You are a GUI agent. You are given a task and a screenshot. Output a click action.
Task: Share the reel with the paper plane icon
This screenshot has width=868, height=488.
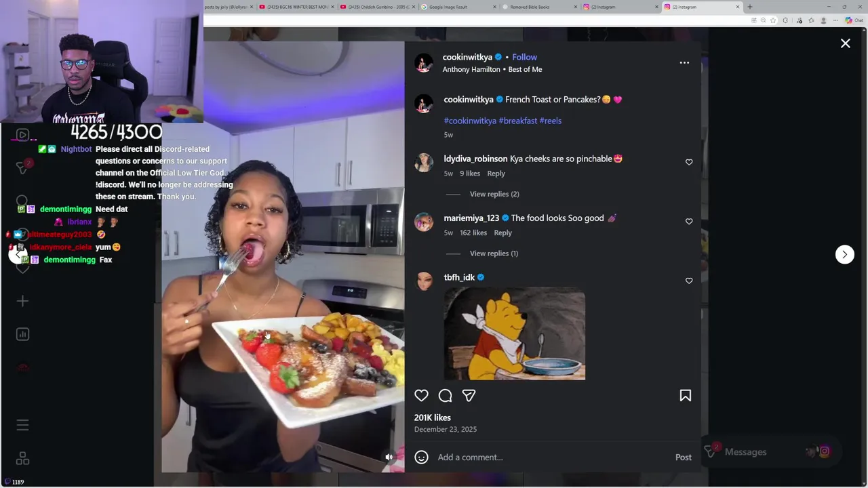(x=469, y=395)
